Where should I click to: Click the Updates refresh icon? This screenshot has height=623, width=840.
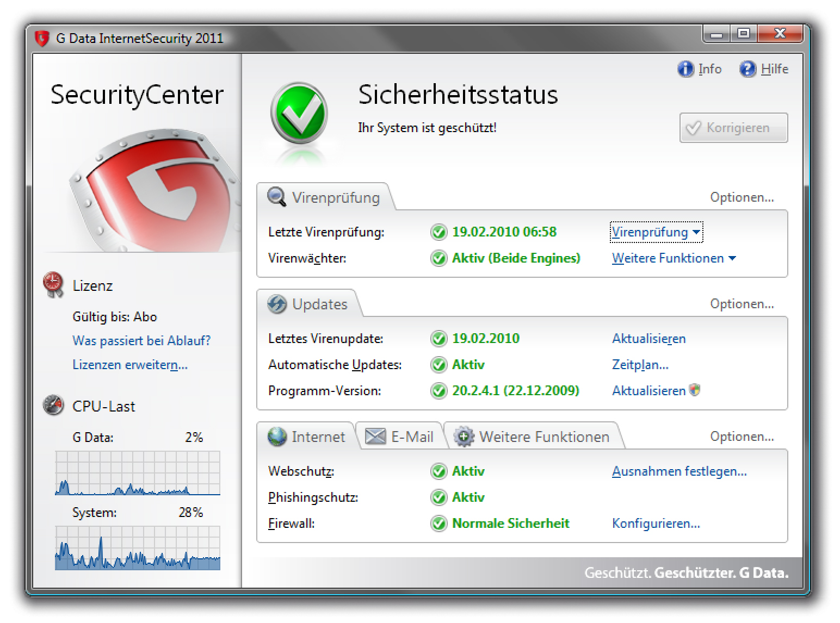pos(277,304)
